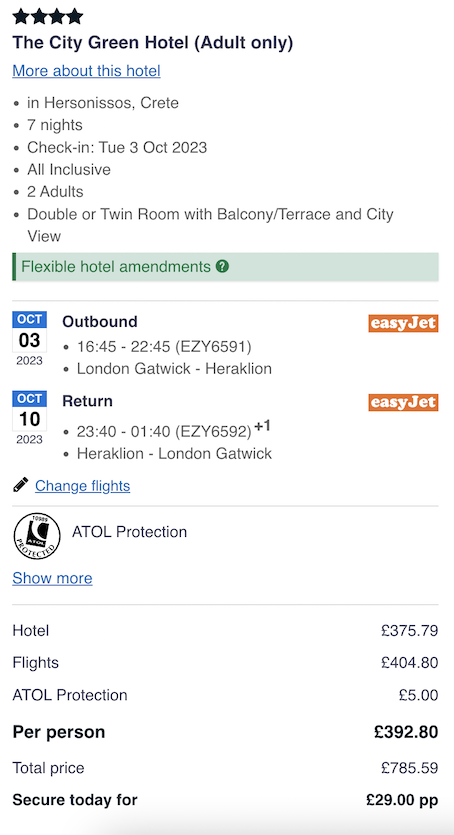Click the OCT 10 return calendar icon
Screen dimensions: 454x835
[x=29, y=418]
